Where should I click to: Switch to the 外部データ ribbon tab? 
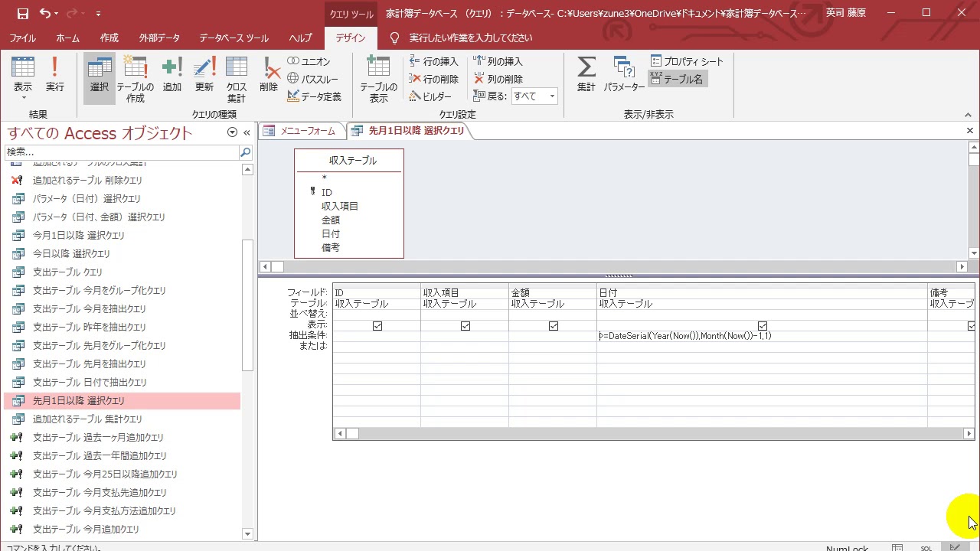(159, 37)
